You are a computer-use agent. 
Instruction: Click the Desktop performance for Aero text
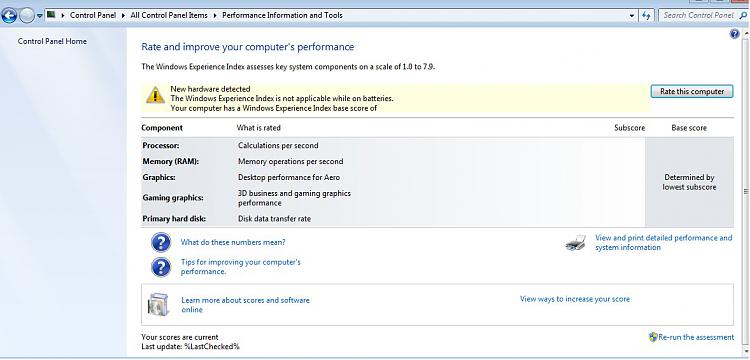click(289, 177)
